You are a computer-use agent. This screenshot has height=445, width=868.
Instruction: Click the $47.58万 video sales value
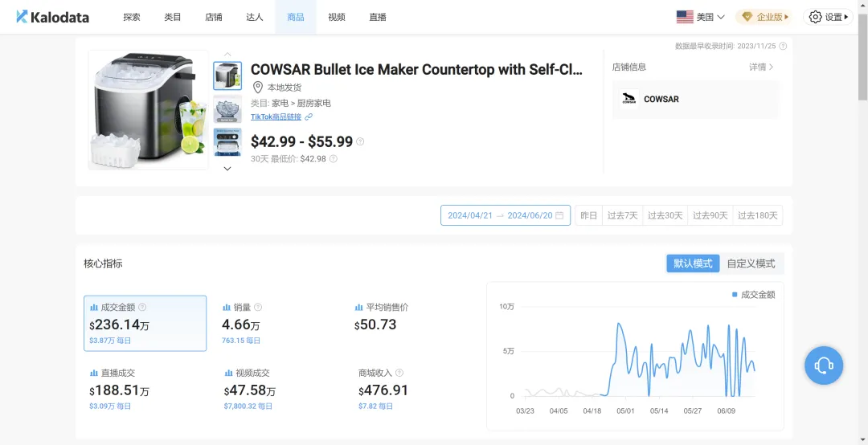[x=250, y=390]
